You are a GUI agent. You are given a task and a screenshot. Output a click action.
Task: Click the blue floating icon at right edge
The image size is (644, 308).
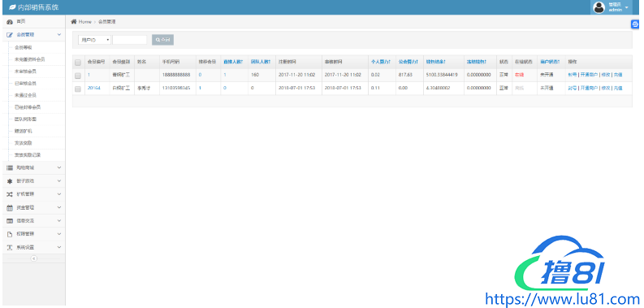coord(635,24)
